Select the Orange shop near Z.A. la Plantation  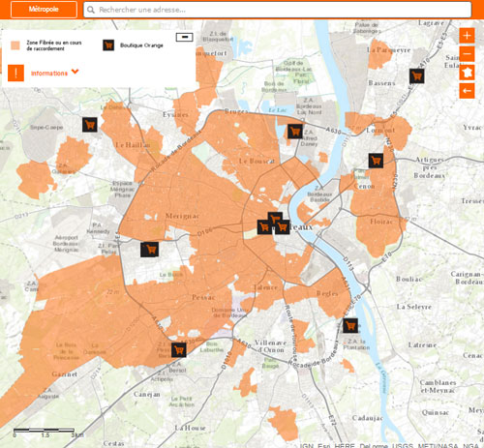tap(350, 325)
